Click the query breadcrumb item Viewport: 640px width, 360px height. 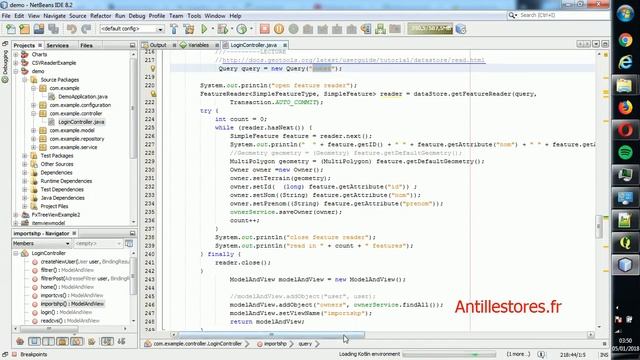[305, 344]
